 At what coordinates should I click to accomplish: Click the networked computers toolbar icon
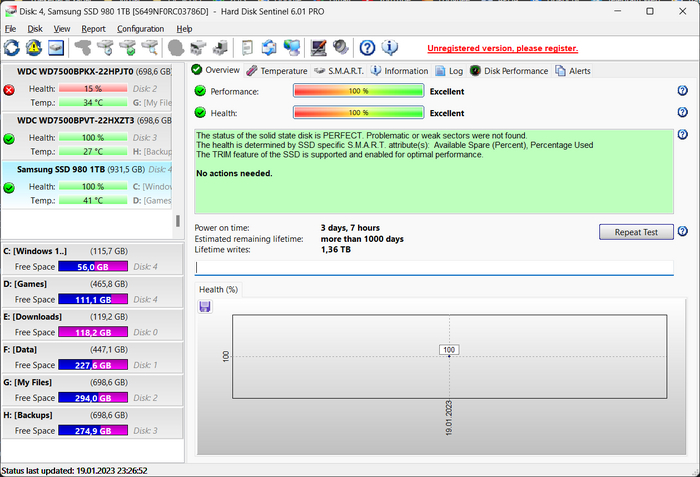click(292, 48)
